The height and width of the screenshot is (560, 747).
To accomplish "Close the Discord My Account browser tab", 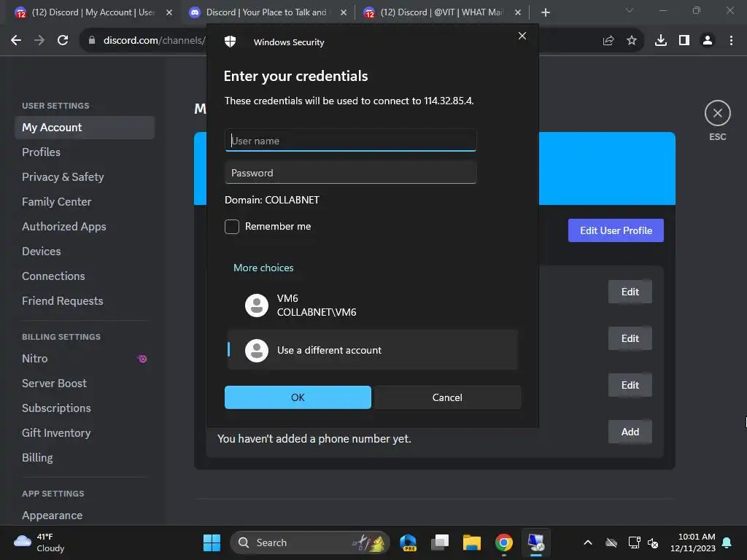I will [169, 12].
